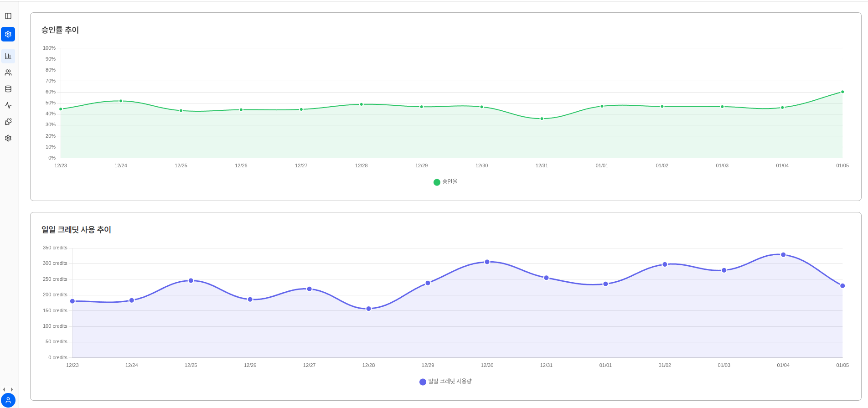Select the 12/28 point on credits chart
This screenshot has height=408, width=868.
(x=369, y=309)
